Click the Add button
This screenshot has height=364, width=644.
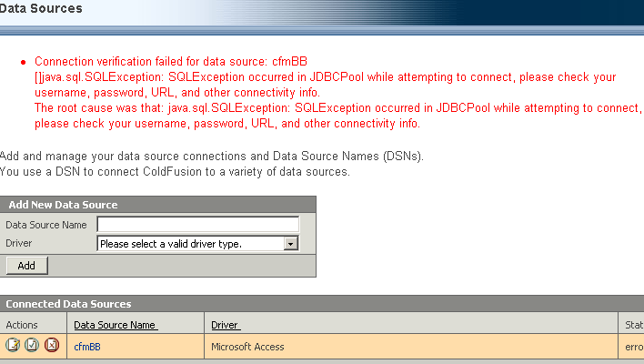[x=26, y=266]
